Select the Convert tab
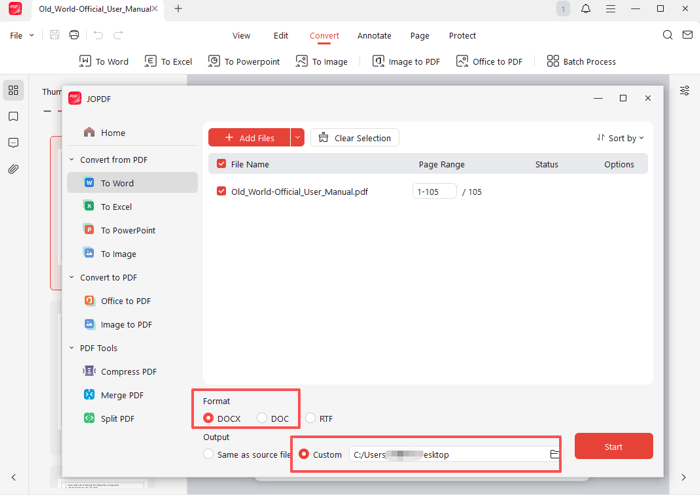This screenshot has width=700, height=495. point(324,35)
